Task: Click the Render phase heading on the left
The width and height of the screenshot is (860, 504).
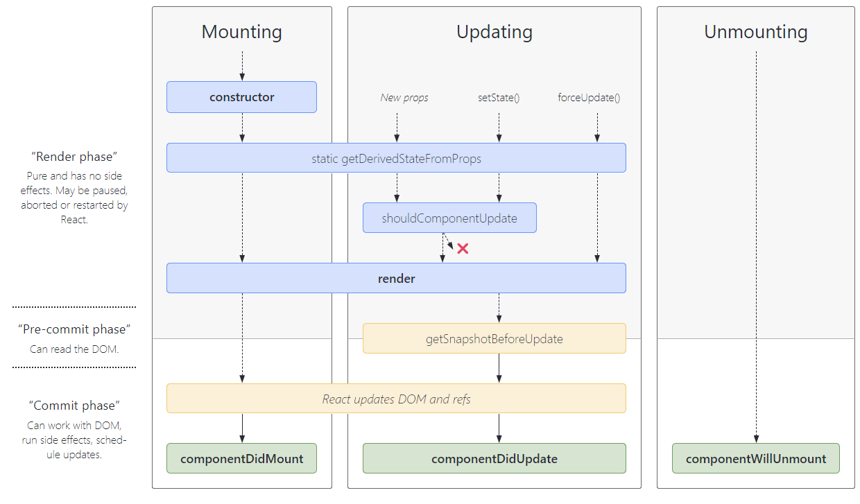Action: (x=73, y=157)
